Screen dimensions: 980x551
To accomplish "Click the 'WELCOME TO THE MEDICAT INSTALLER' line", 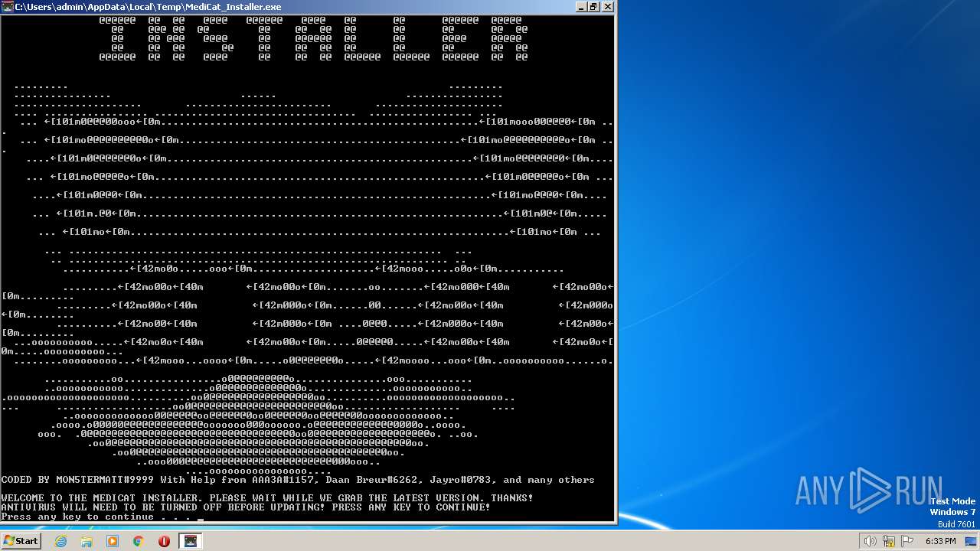I will [267, 498].
